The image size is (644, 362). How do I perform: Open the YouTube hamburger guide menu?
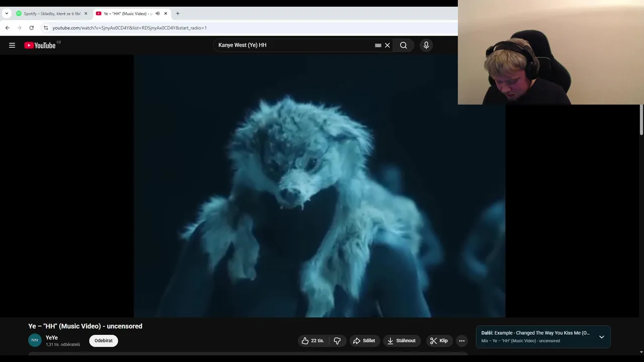coord(12,45)
